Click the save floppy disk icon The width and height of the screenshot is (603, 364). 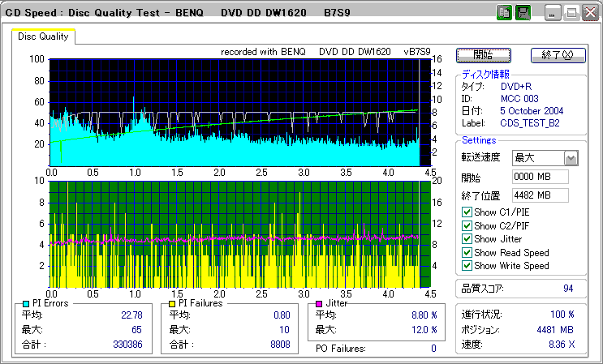(523, 13)
